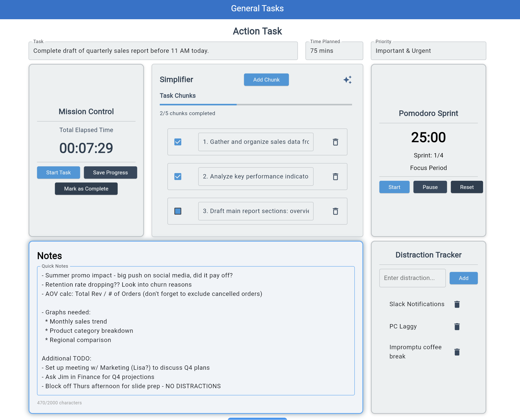Reset the Pomodoro timer
This screenshot has height=420, width=520.
click(x=466, y=187)
